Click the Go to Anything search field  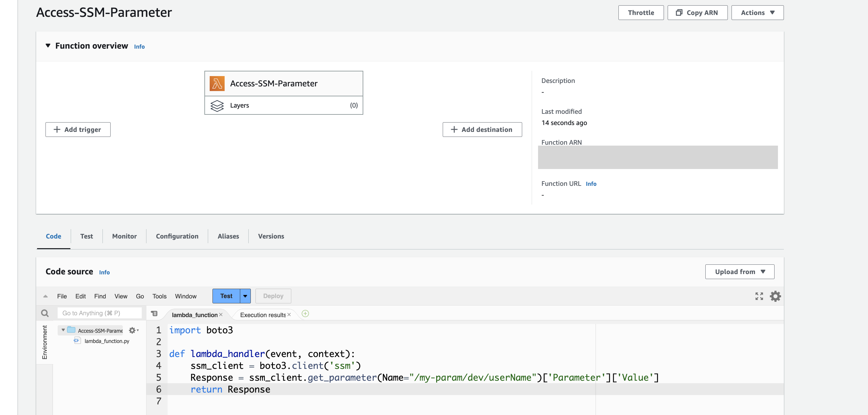(99, 313)
